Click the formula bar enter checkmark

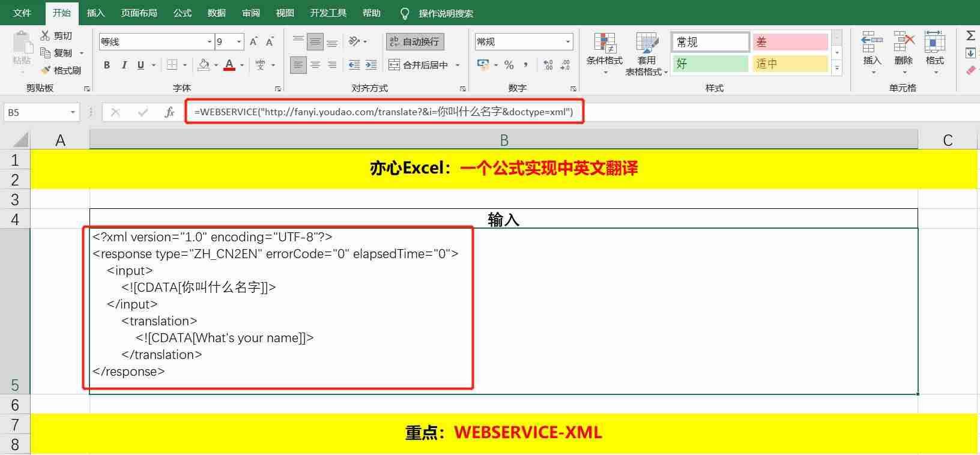pyautogui.click(x=143, y=112)
